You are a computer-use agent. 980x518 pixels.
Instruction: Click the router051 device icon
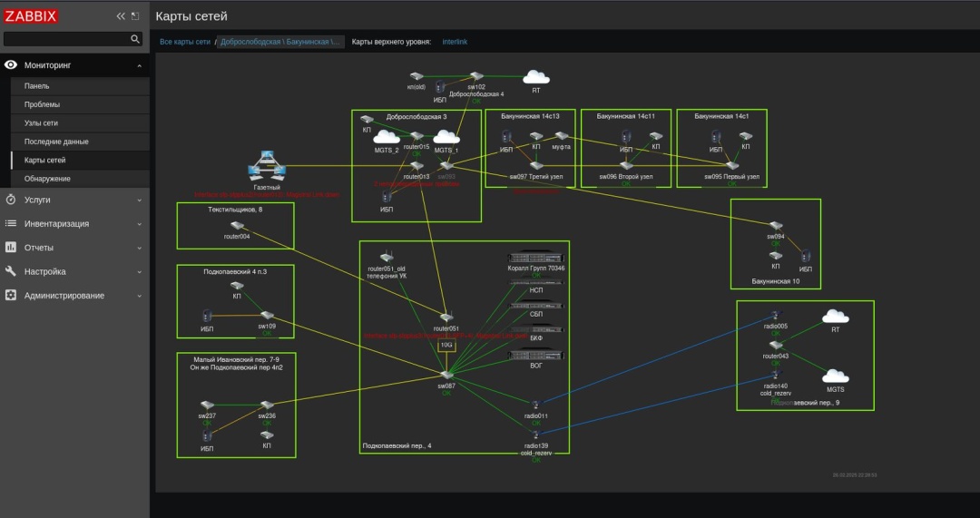coord(446,317)
